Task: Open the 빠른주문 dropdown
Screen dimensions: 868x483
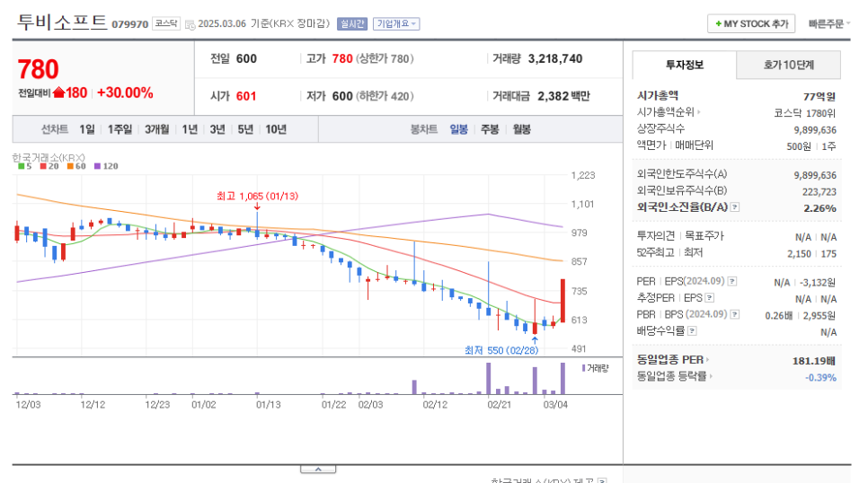Action: (x=828, y=23)
